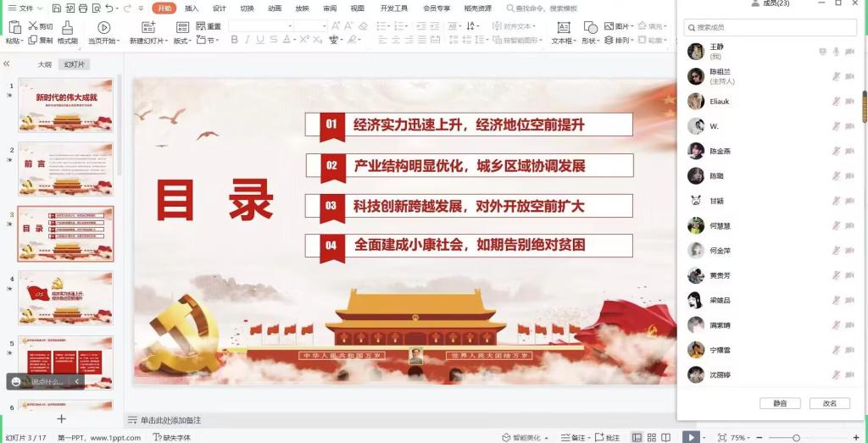
Task: Toggle Strikethrough formatting
Action: click(x=273, y=39)
